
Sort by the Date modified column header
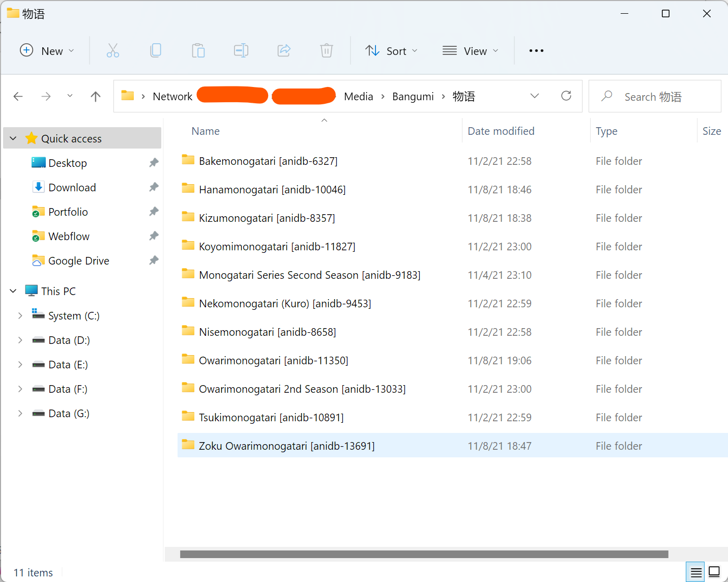[501, 131]
